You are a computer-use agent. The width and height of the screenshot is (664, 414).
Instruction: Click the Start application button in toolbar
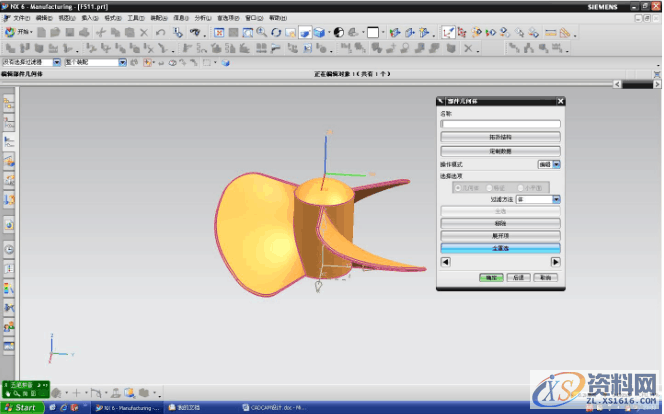pos(18,33)
